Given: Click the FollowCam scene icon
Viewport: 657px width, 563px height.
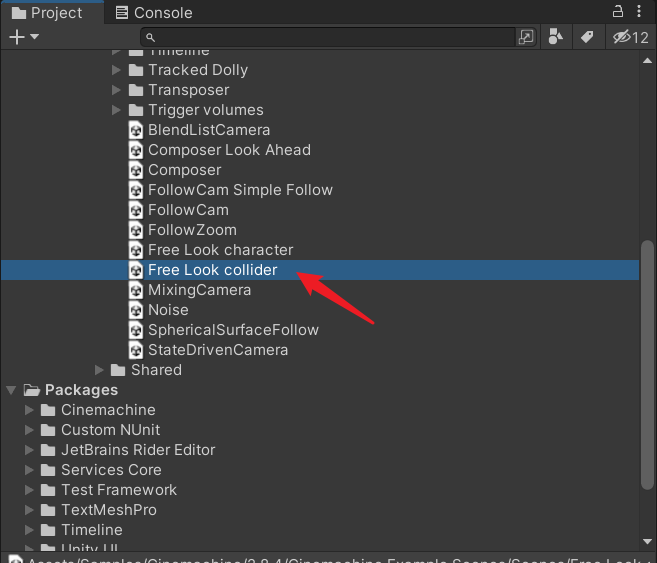Looking at the screenshot, I should (136, 210).
